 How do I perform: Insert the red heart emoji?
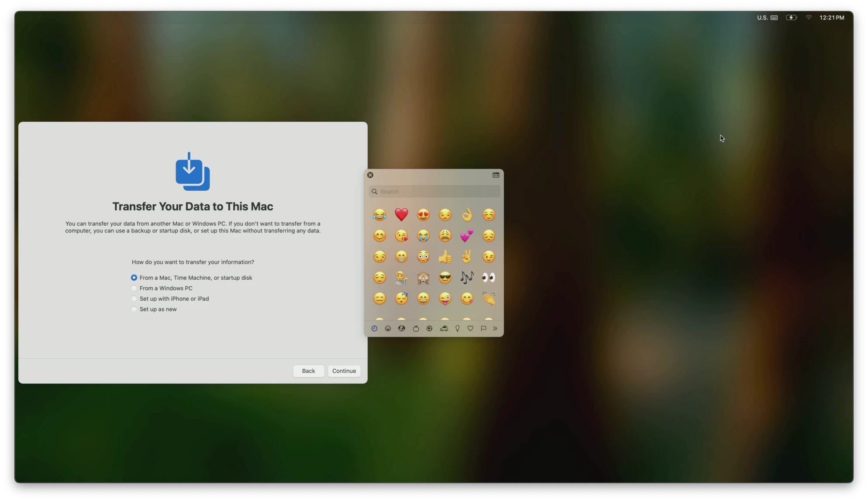point(401,215)
